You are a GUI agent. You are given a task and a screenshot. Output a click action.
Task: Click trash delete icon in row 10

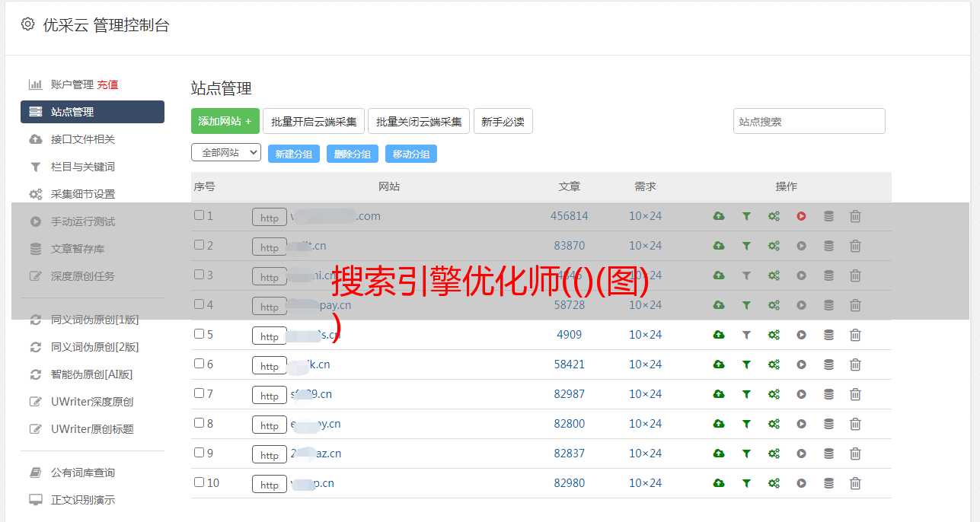coord(855,483)
